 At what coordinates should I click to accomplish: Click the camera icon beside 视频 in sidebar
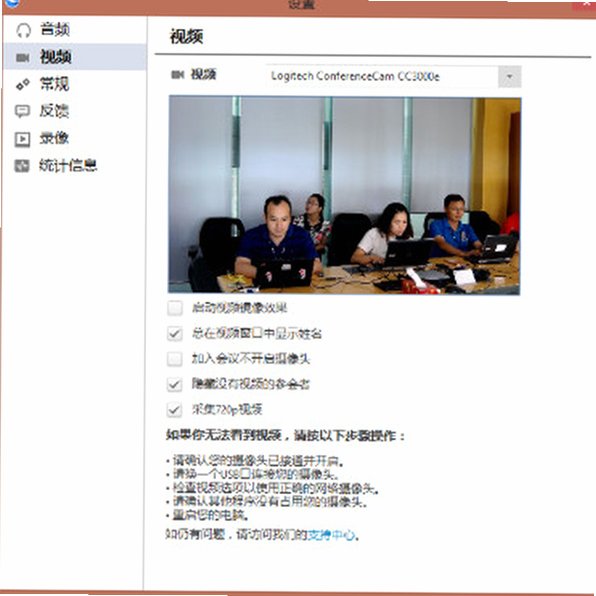[22, 58]
